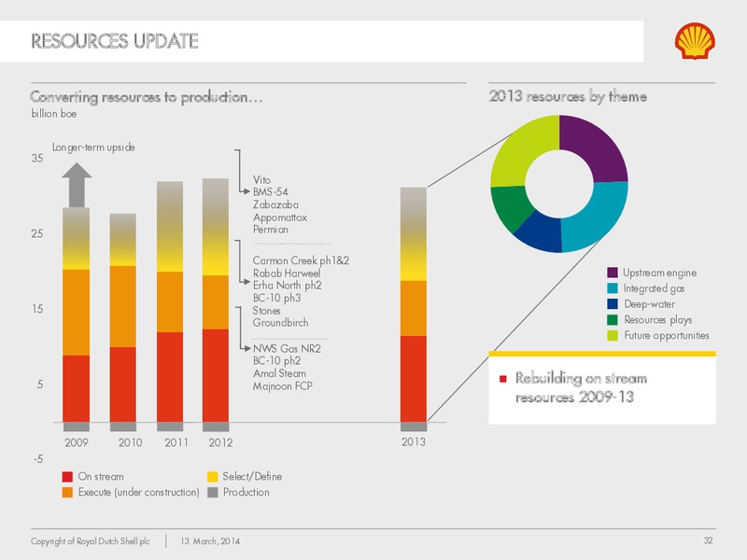This screenshot has height=560, width=747.
Task: Click the RESOURCES UPDATE slide title
Action: pyautogui.click(x=115, y=41)
